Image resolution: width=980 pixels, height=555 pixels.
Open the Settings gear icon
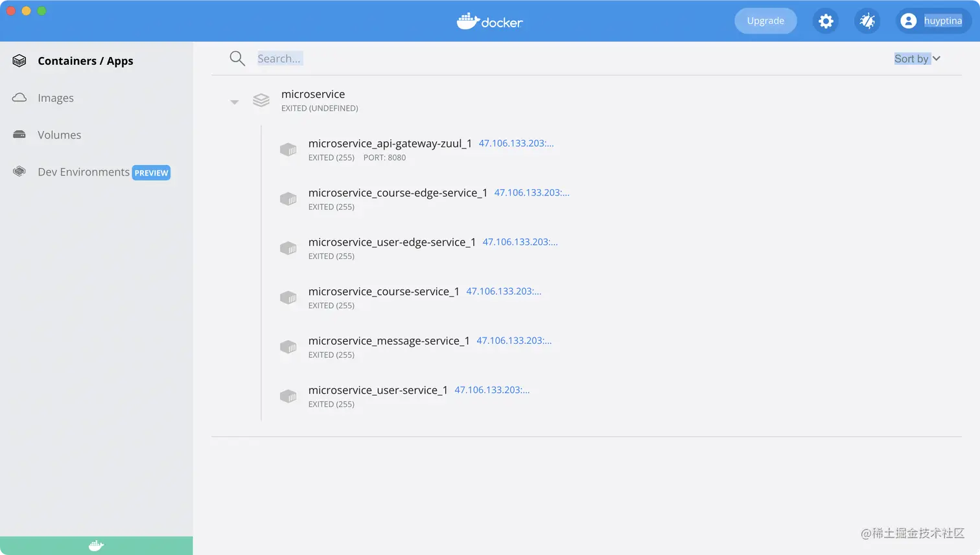click(x=826, y=21)
